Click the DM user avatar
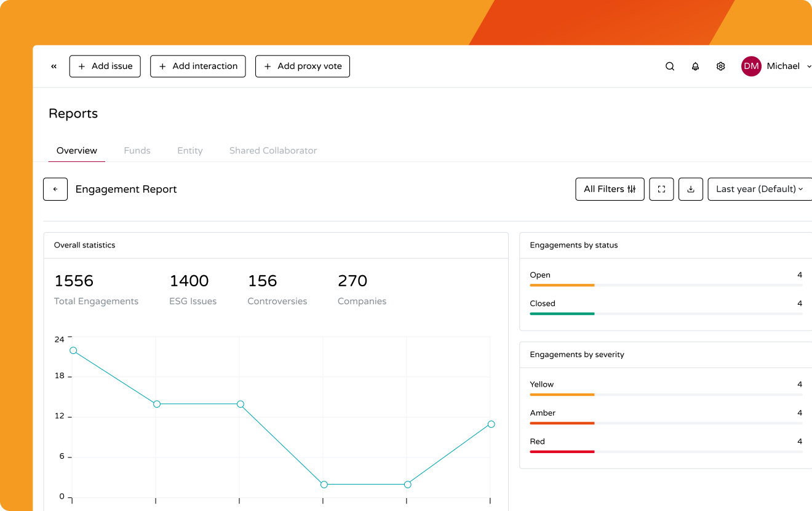Screen dimensions: 812x511 [x=751, y=66]
